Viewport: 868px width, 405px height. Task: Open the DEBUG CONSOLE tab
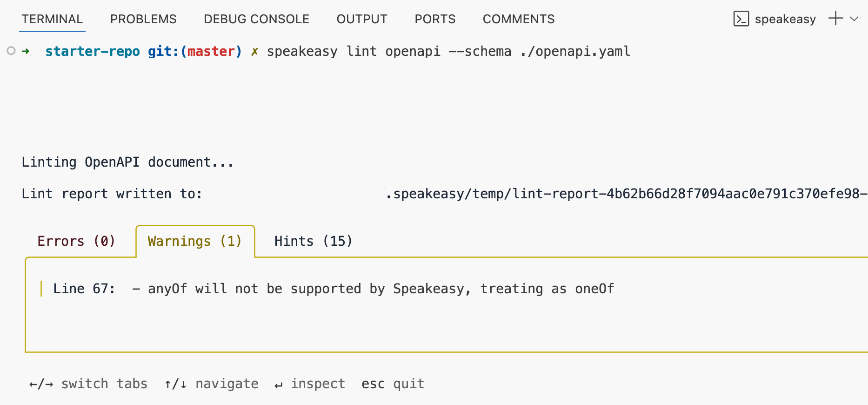[256, 19]
